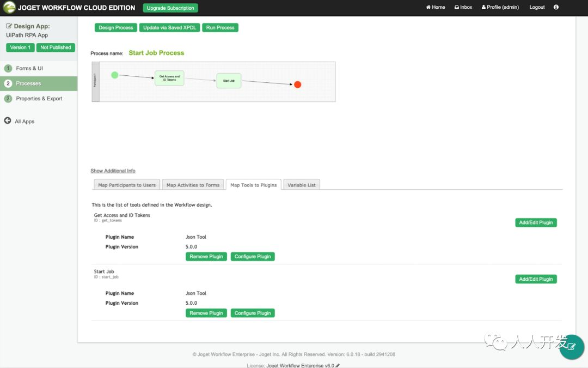Select Map Tools to Plugins tab
588x368 pixels.
tap(254, 185)
